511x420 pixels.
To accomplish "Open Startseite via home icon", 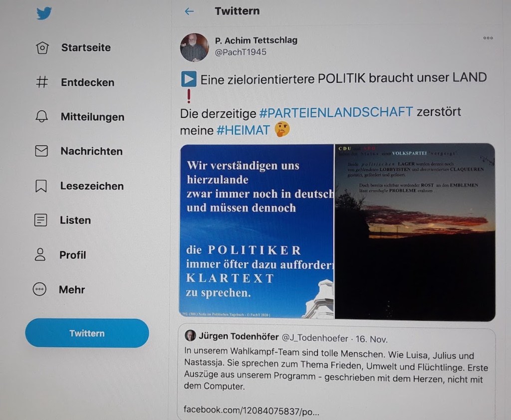I will coord(42,47).
